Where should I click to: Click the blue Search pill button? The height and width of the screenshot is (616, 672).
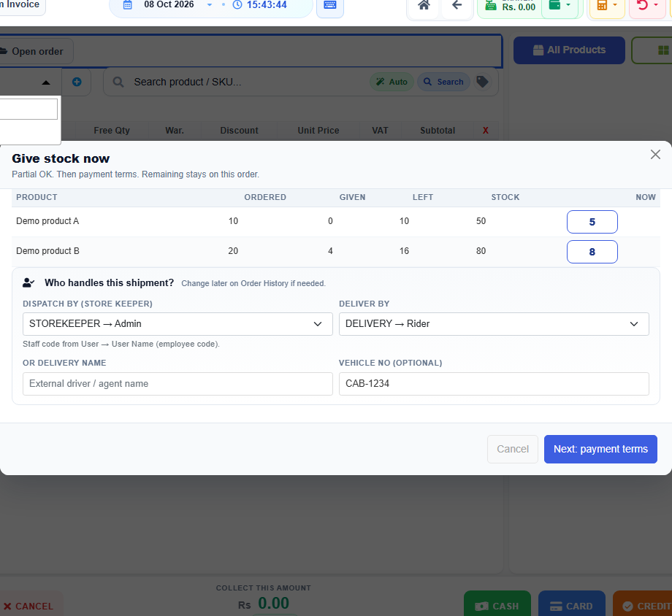tap(443, 82)
